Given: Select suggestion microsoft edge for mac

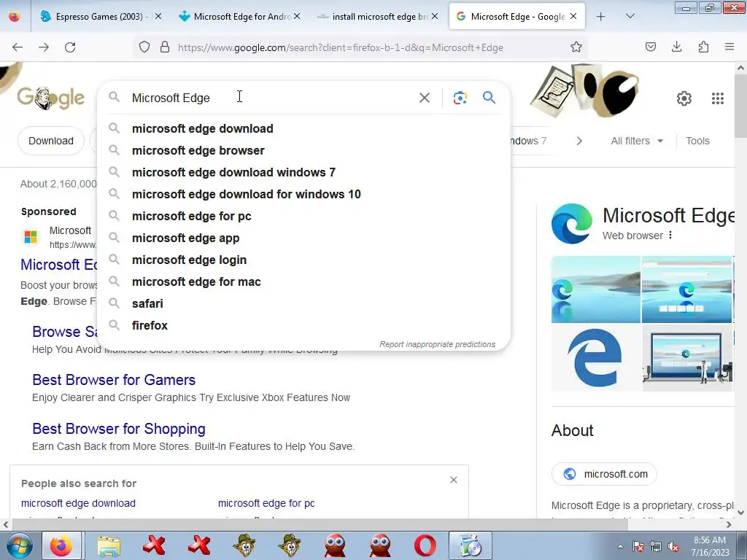Looking at the screenshot, I should tap(303, 282).
